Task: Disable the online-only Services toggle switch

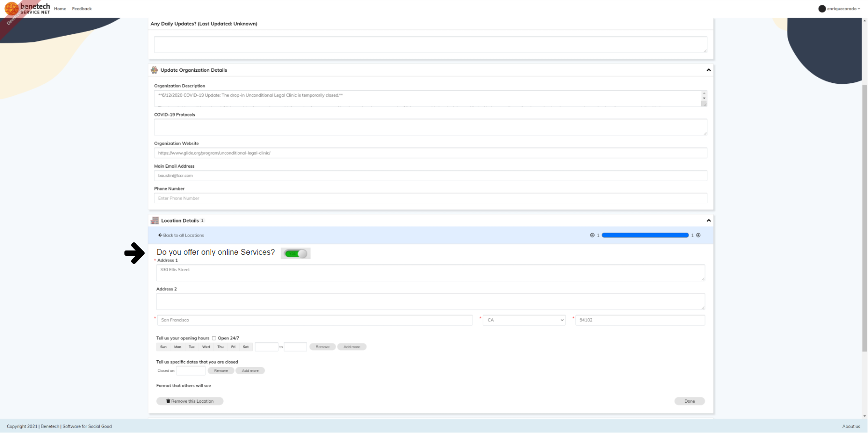Action: pos(296,253)
